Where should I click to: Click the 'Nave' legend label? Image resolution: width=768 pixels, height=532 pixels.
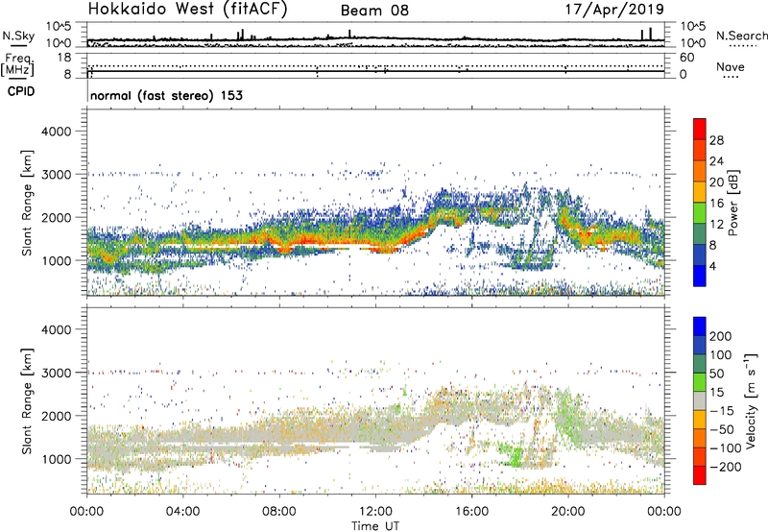click(x=730, y=66)
